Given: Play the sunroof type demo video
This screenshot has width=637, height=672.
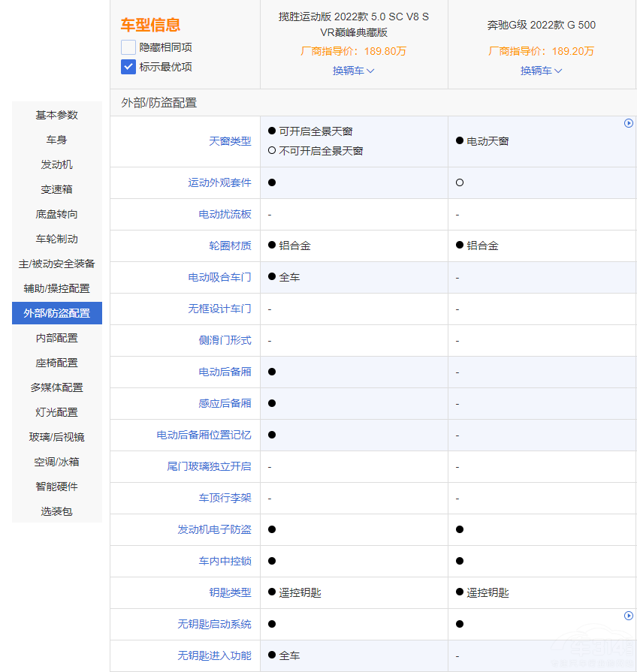Looking at the screenshot, I should tap(629, 122).
